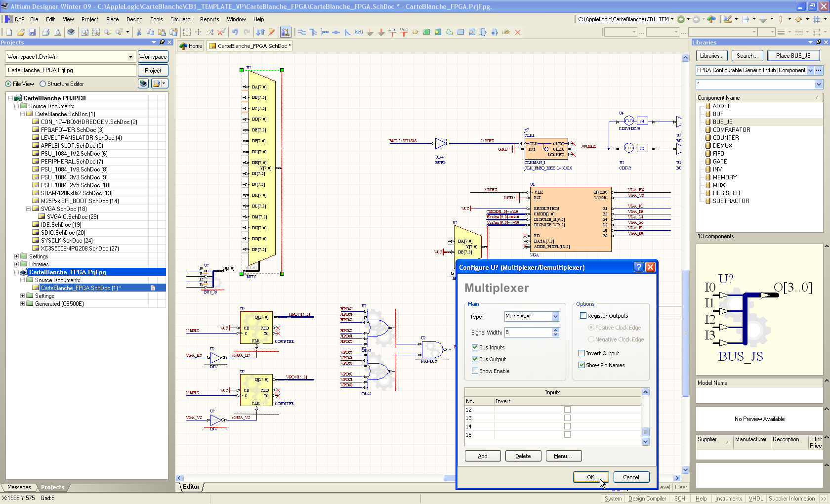
Task: Click the up/down hierarchy arrows icon
Action: point(260,32)
